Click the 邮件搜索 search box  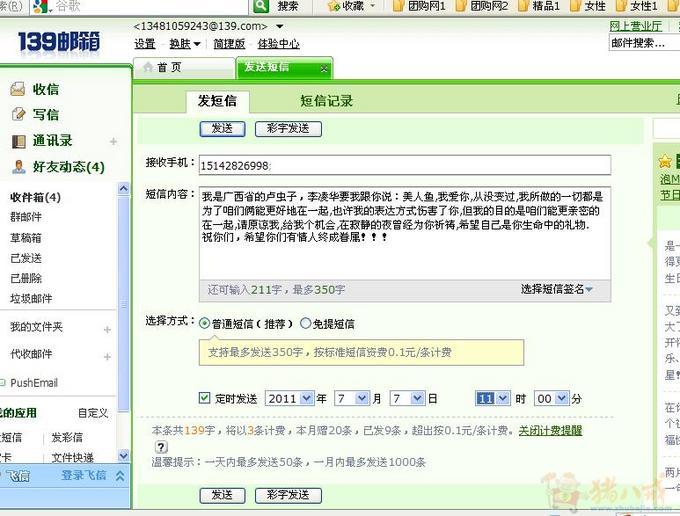tap(644, 43)
